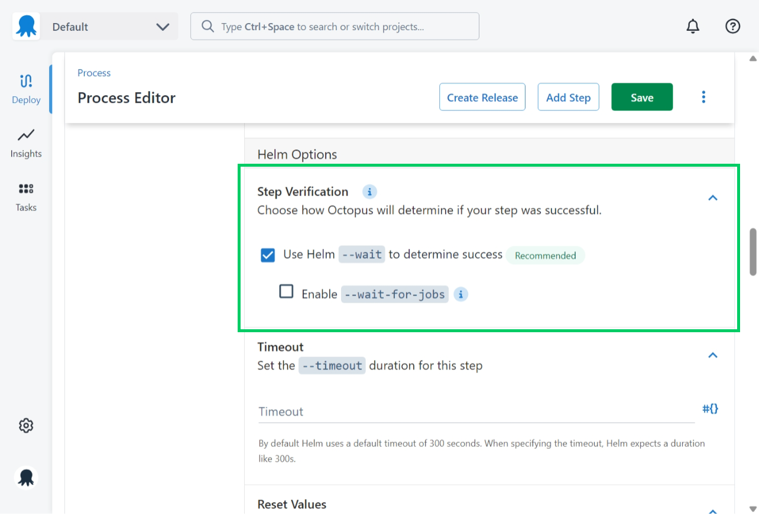Open user profile avatar menu

26,478
